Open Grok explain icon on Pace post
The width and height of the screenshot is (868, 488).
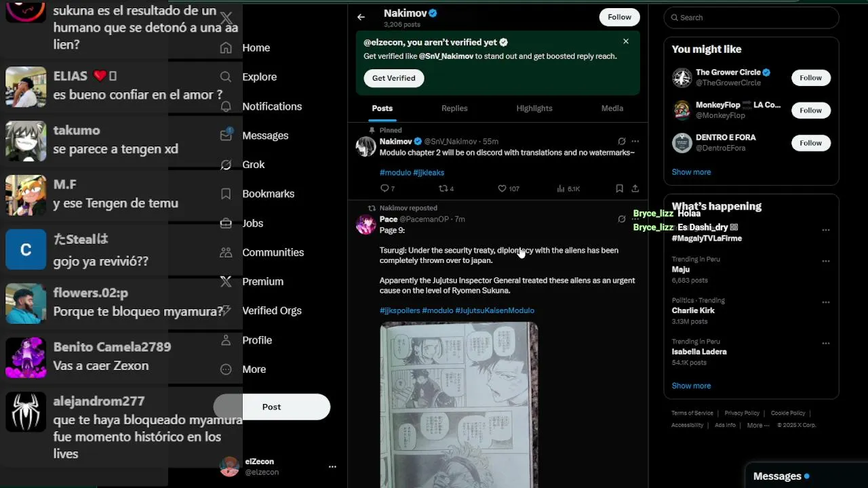coord(621,219)
